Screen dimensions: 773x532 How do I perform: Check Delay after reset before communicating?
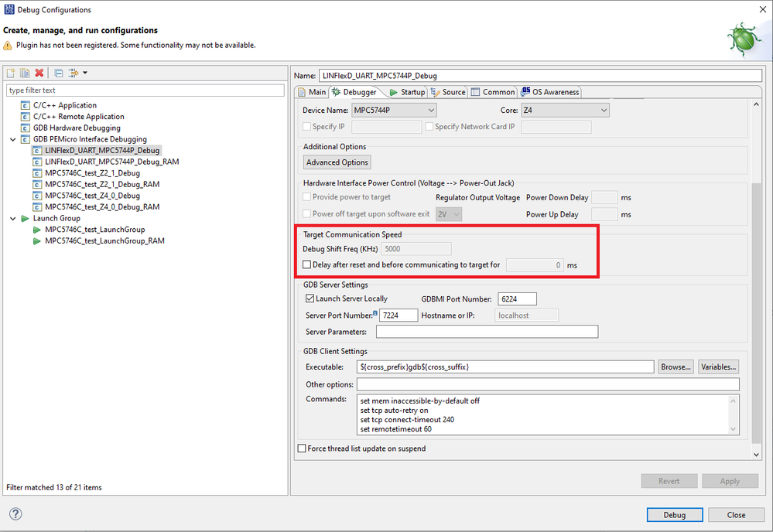[x=306, y=264]
